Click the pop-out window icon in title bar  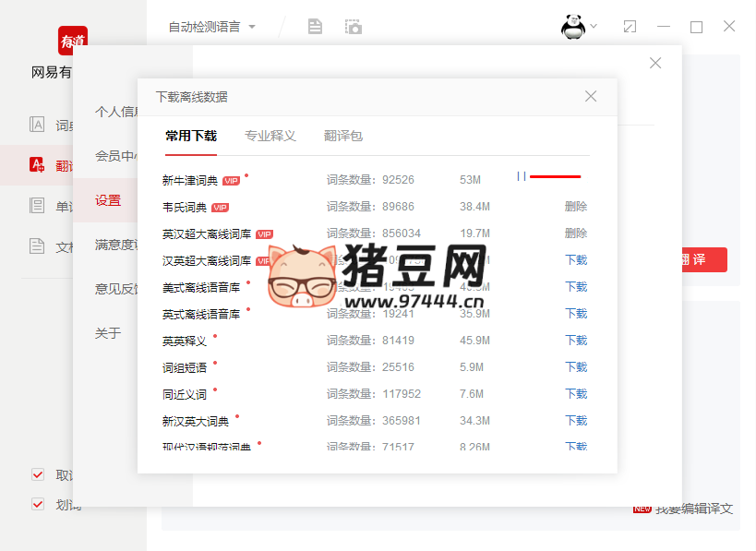pos(630,27)
